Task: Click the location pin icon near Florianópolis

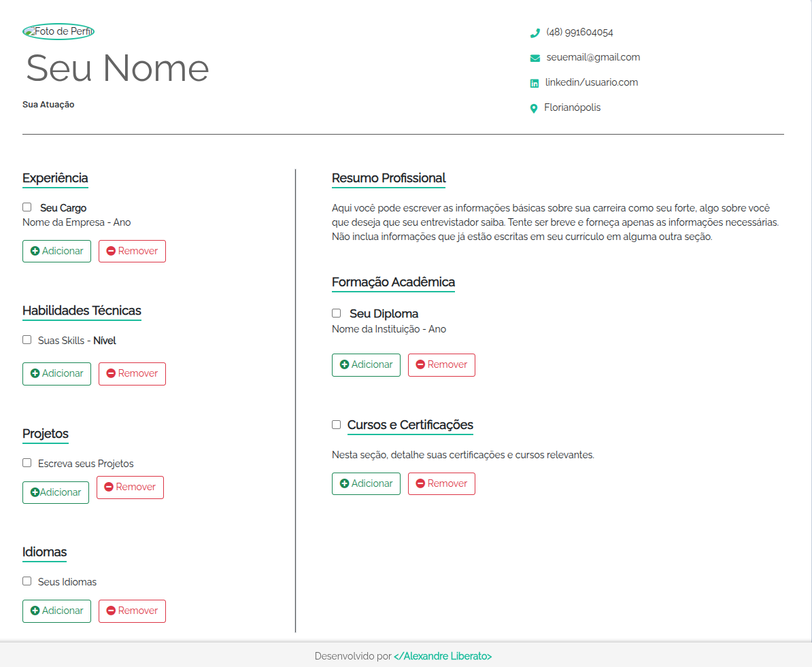Action: (534, 108)
